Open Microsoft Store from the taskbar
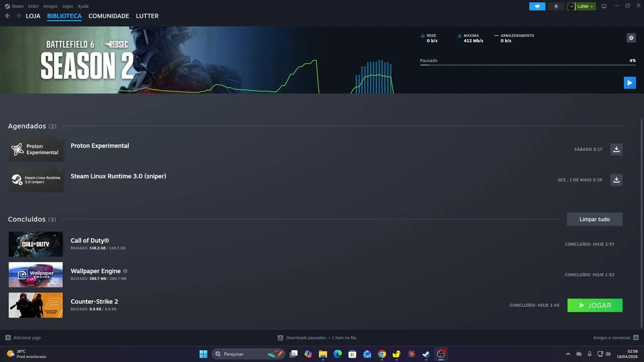Image resolution: width=644 pixels, height=362 pixels. click(x=353, y=354)
